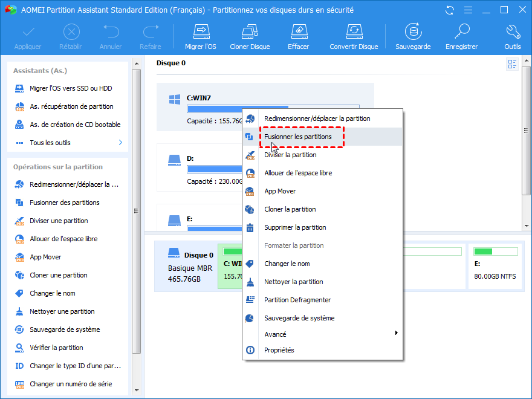
Task: Click the D: drive icon
Action: [174, 160]
